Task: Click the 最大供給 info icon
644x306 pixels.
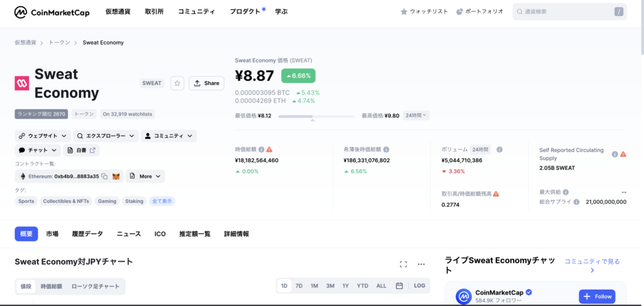Action: [565, 192]
